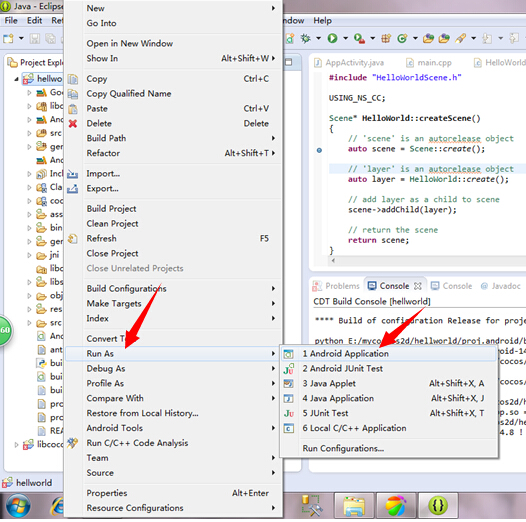Click the JUnit Test icon
This screenshot has height=522, width=526.
point(288,414)
